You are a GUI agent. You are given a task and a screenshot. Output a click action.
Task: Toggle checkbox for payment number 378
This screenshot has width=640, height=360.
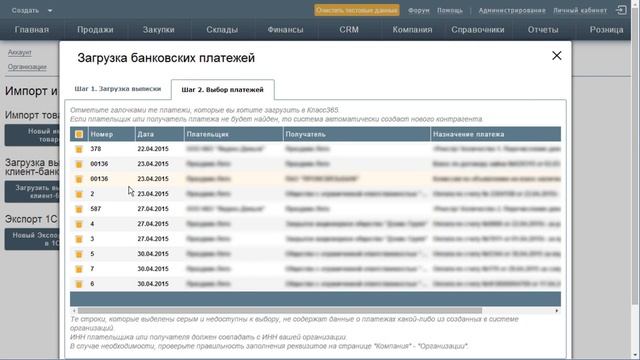point(79,149)
